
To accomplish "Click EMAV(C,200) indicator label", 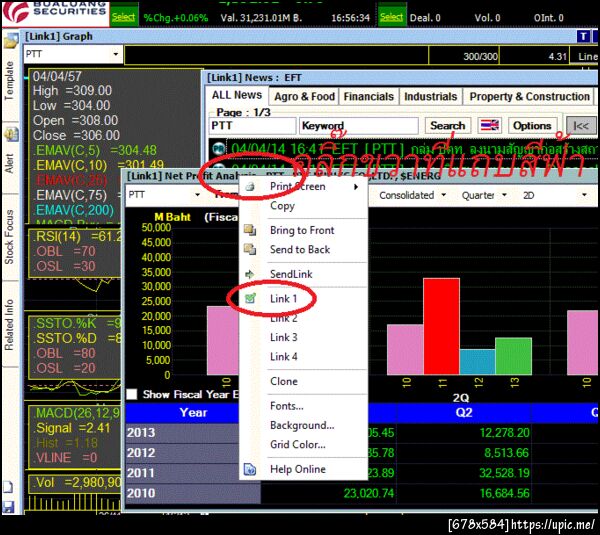I will click(75, 210).
